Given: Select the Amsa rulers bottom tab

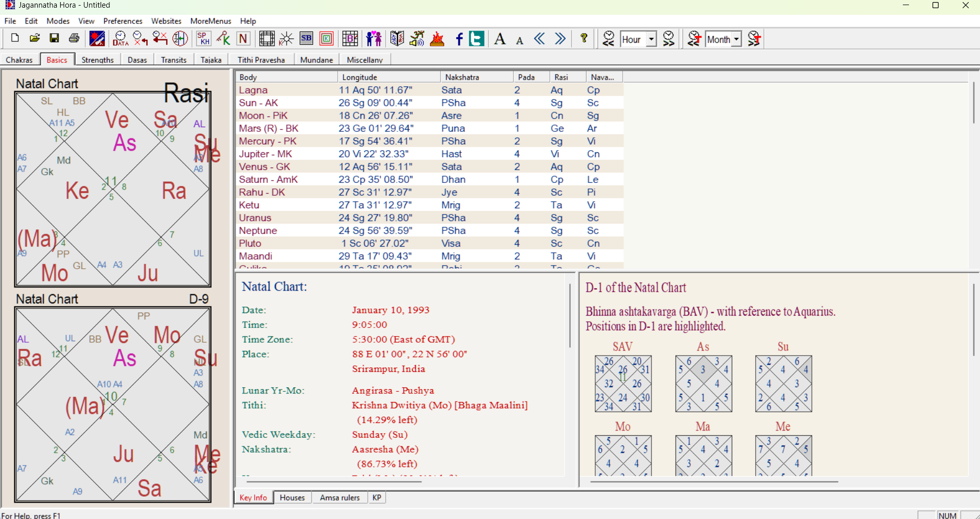Looking at the screenshot, I should (340, 498).
